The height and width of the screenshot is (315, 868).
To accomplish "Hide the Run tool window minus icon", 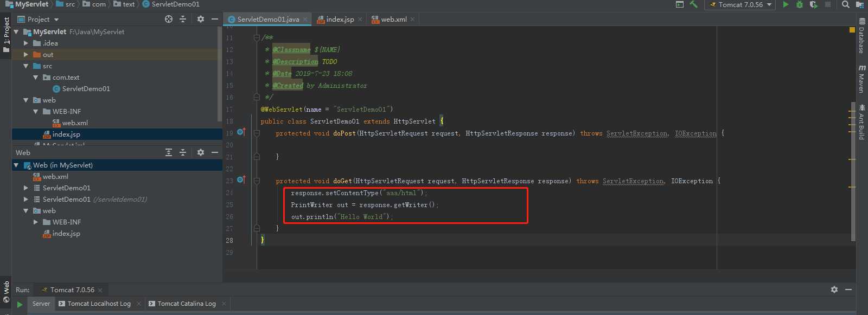I will point(848,290).
